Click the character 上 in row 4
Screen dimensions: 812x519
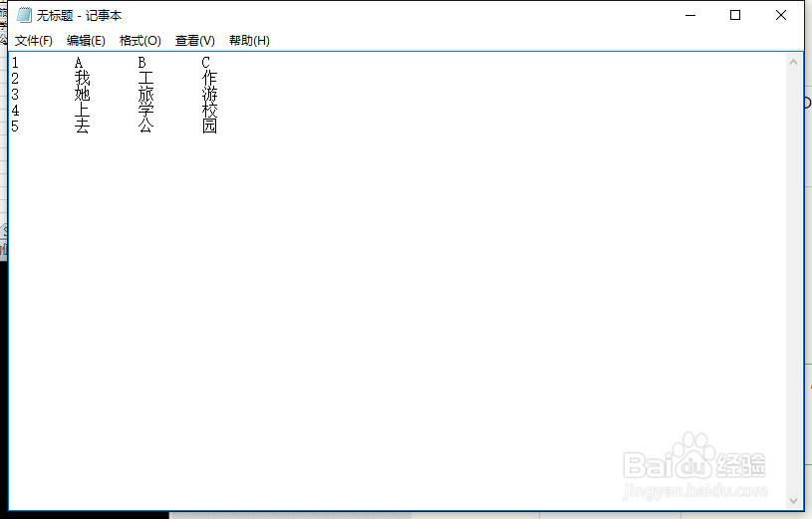coord(83,111)
